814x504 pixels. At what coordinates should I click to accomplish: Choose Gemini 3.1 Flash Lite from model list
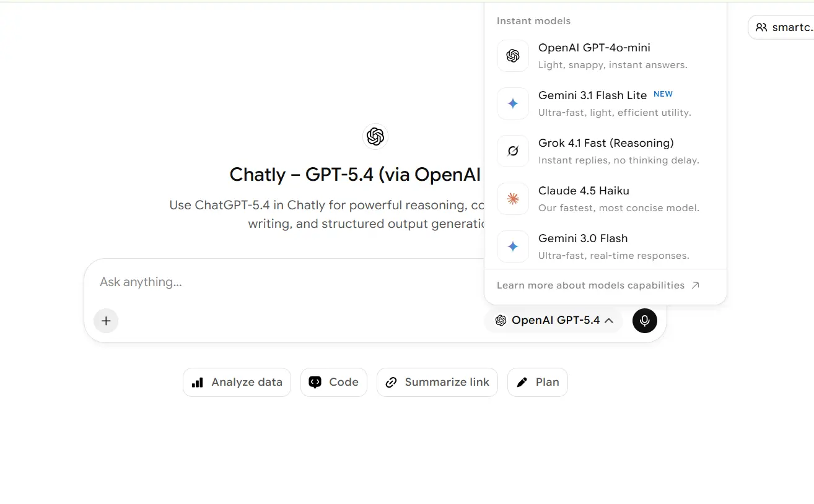point(605,103)
